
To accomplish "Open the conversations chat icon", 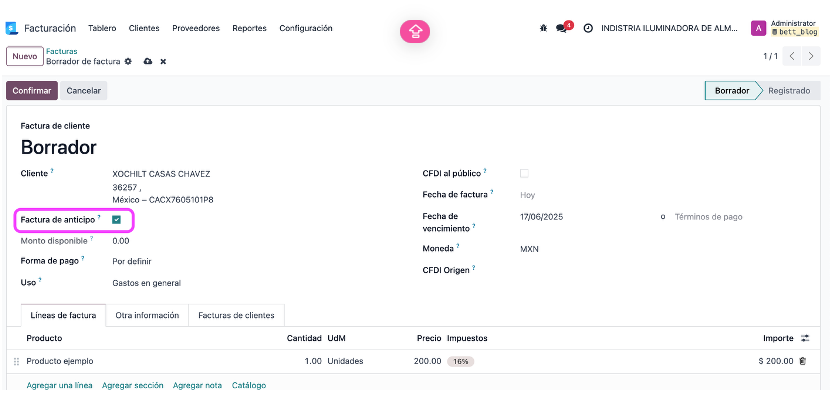I will 561,29.
